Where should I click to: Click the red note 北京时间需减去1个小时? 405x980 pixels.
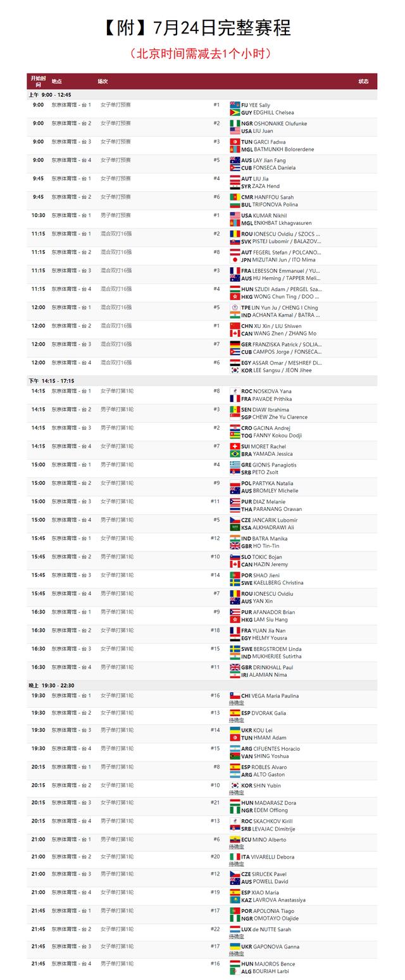tap(201, 53)
